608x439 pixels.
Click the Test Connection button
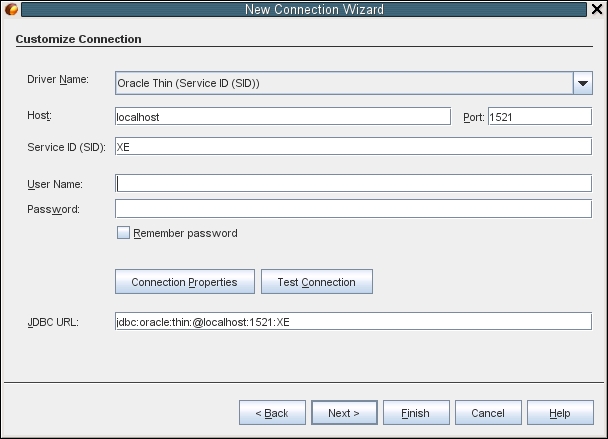pos(316,282)
